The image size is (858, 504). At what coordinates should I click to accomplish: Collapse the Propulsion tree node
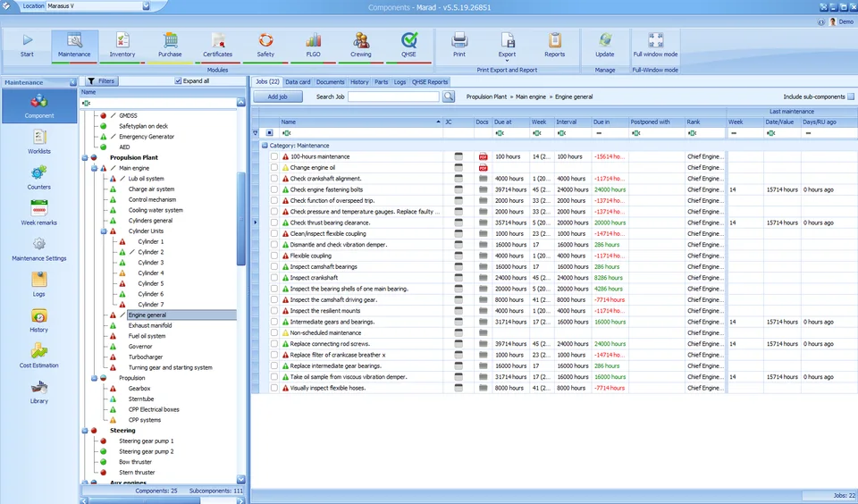coord(94,378)
